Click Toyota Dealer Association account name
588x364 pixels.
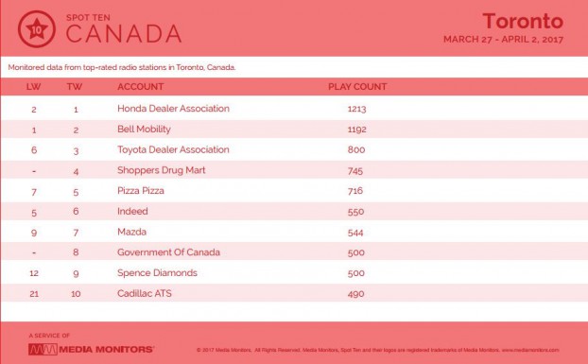click(x=173, y=149)
